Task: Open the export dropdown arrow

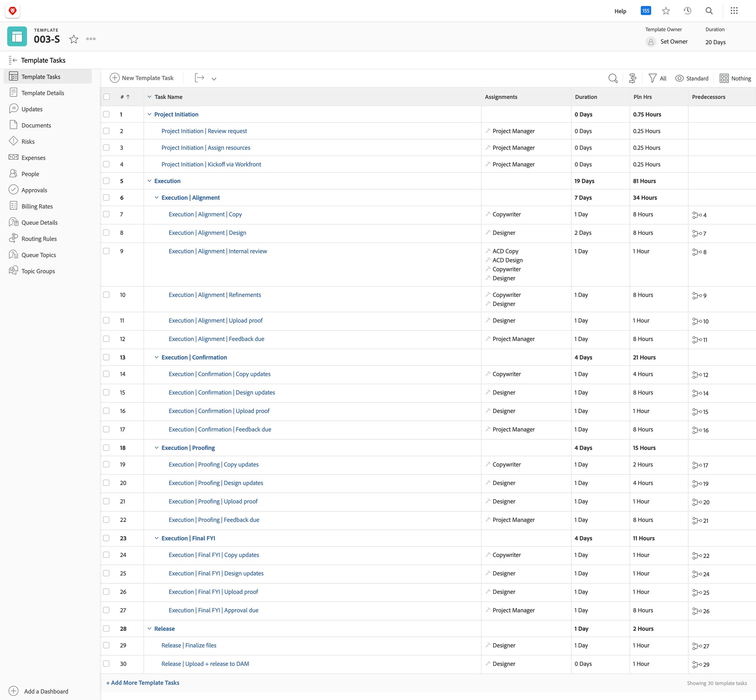Action: point(214,79)
